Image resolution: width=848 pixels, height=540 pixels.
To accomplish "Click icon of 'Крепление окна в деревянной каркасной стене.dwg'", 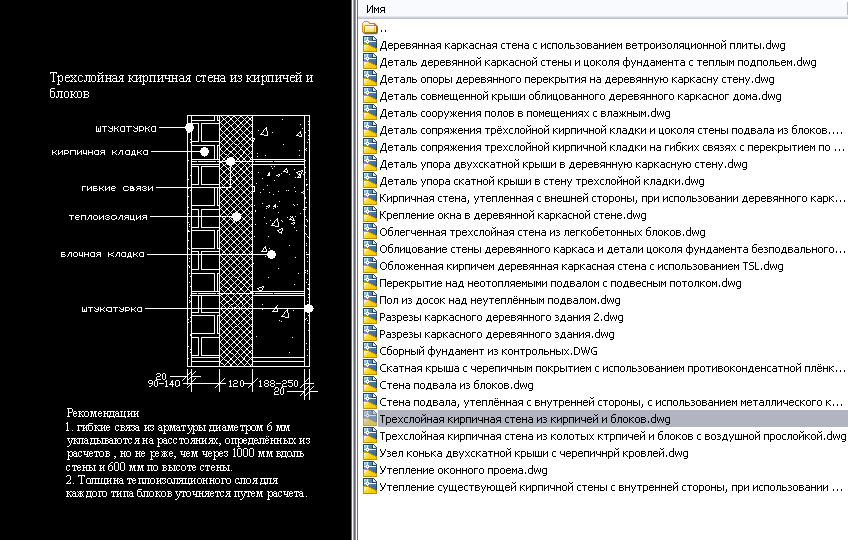I will coord(370,215).
